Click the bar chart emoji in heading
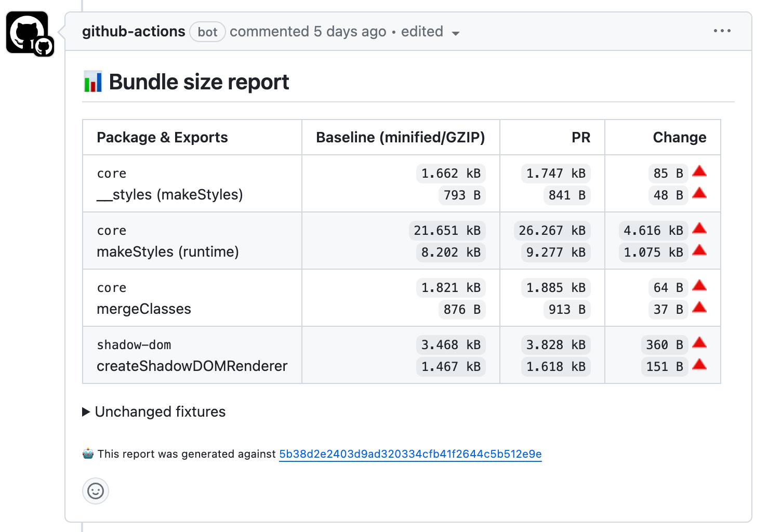The width and height of the screenshot is (768, 532). coord(93,82)
